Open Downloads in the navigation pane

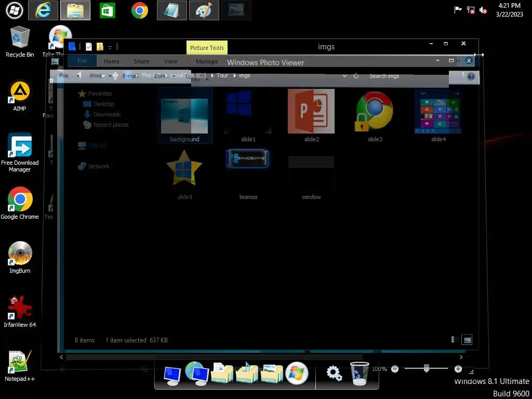(x=102, y=114)
